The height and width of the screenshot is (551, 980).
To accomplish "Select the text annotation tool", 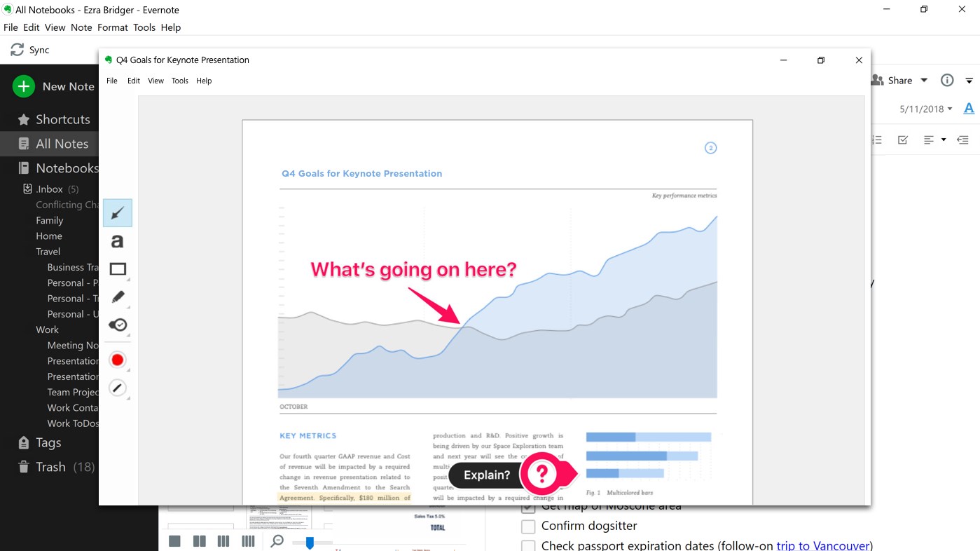I will 117,240.
